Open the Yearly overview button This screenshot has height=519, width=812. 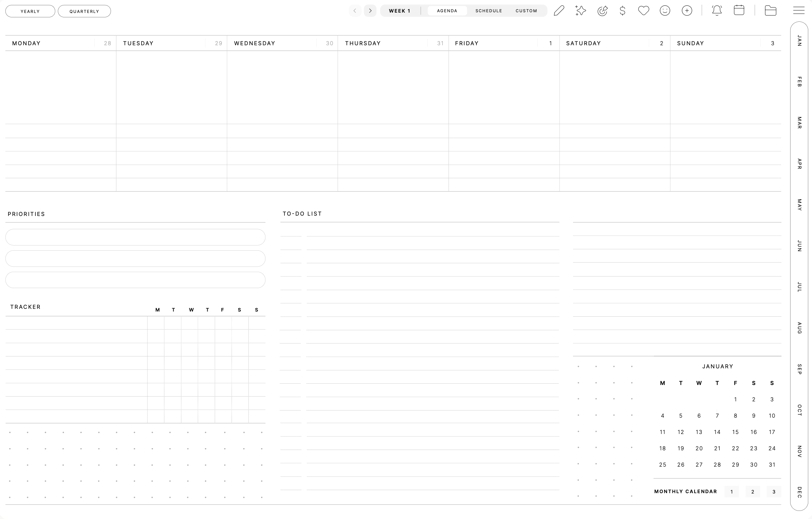(x=30, y=11)
